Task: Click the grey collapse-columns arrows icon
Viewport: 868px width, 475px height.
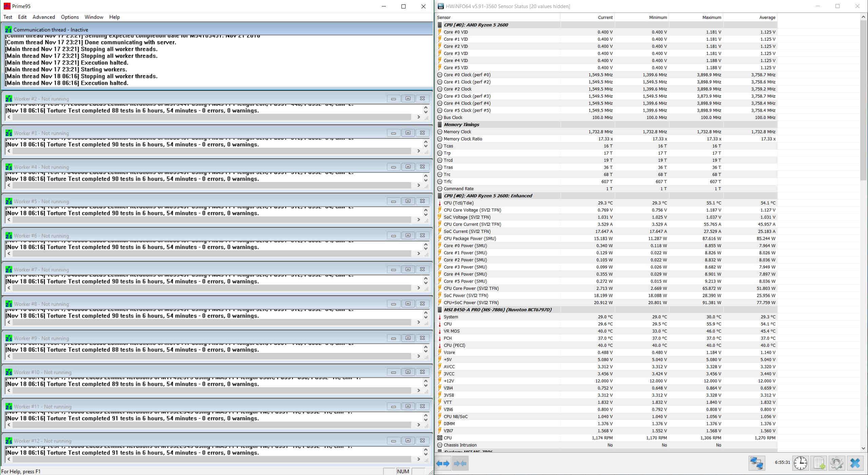Action: click(460, 463)
